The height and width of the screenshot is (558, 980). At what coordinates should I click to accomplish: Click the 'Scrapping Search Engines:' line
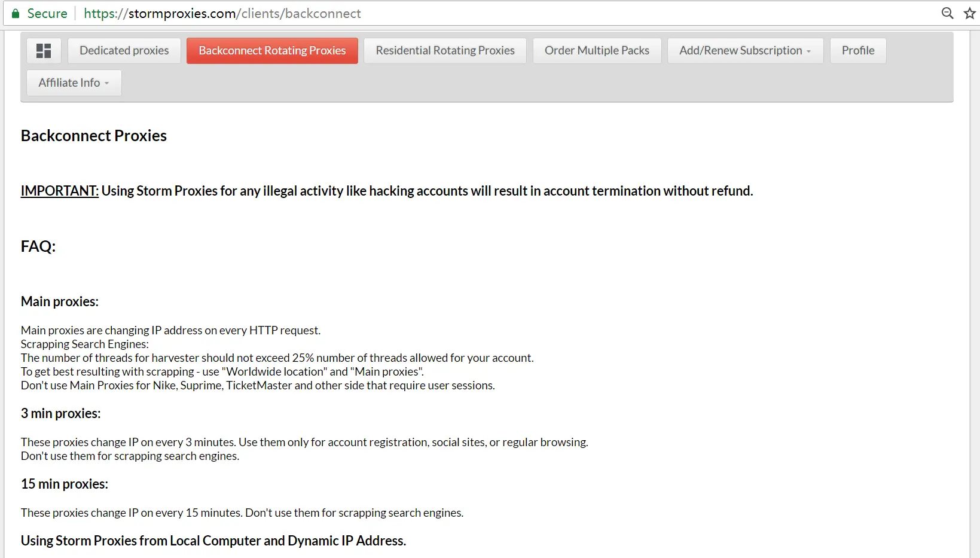pos(85,344)
